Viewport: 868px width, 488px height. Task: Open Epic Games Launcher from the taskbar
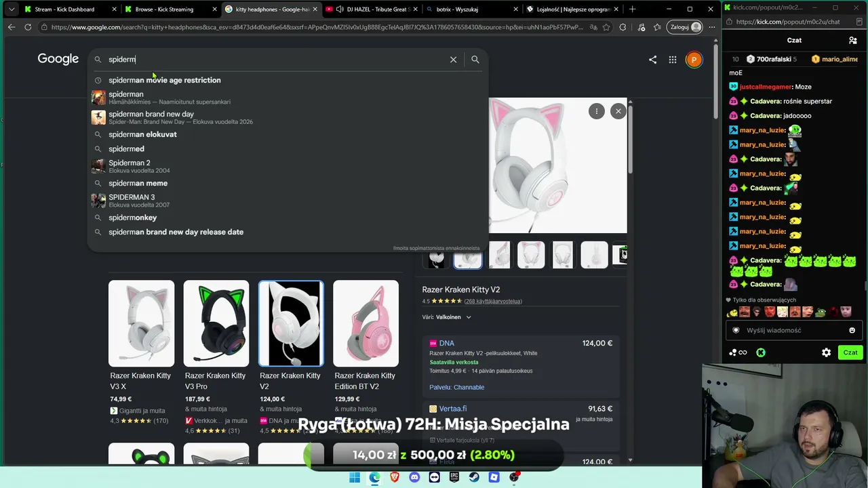[454, 477]
